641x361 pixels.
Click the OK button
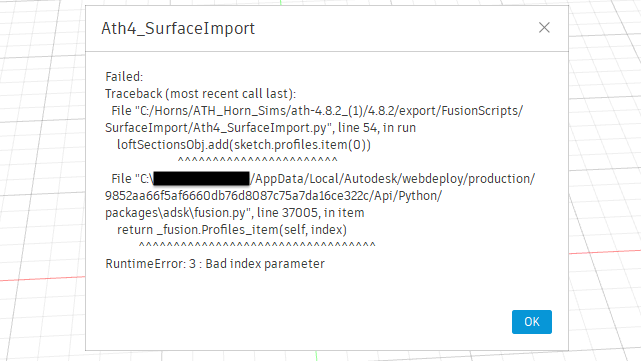point(531,322)
